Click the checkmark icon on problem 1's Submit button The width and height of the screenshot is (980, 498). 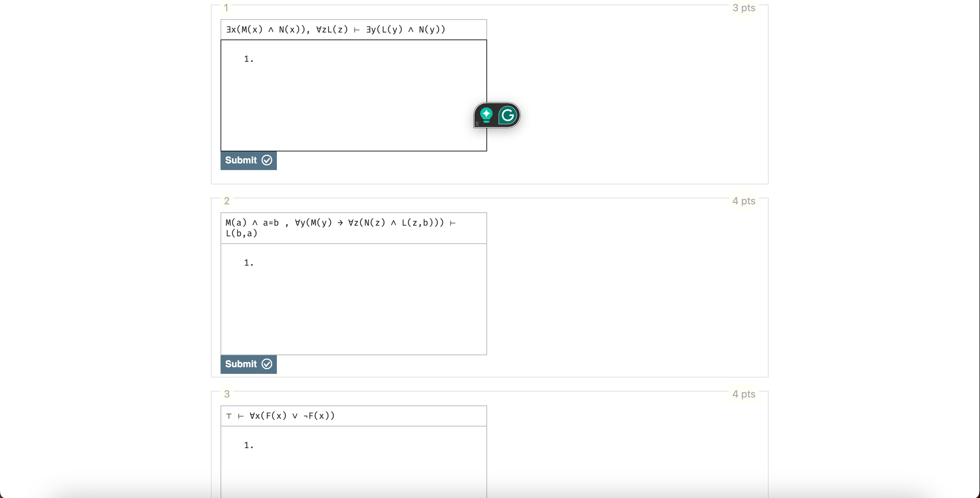(x=267, y=161)
